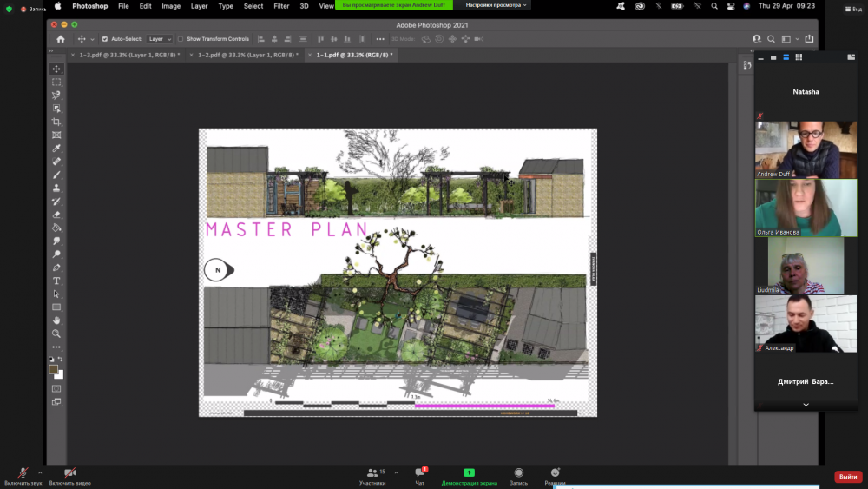Screen dimensions: 868x489
Task: Select the Brush tool
Action: (56, 175)
